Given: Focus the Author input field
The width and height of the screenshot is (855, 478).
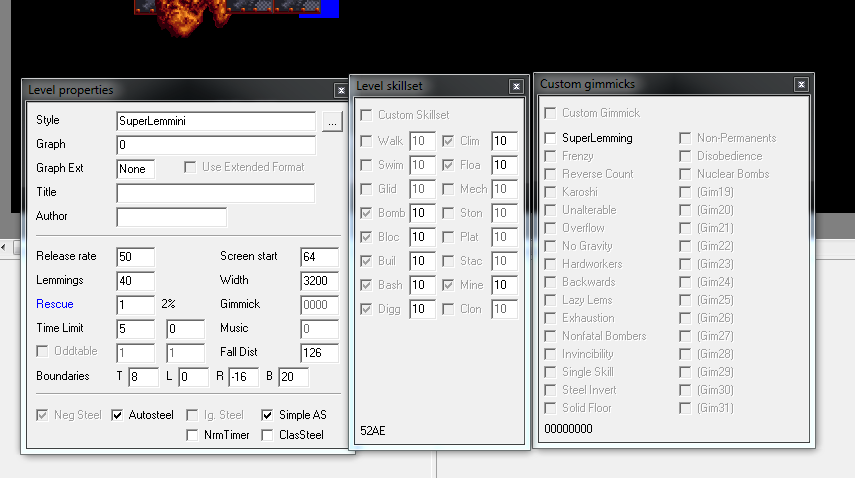Looking at the screenshot, I should click(x=171, y=217).
